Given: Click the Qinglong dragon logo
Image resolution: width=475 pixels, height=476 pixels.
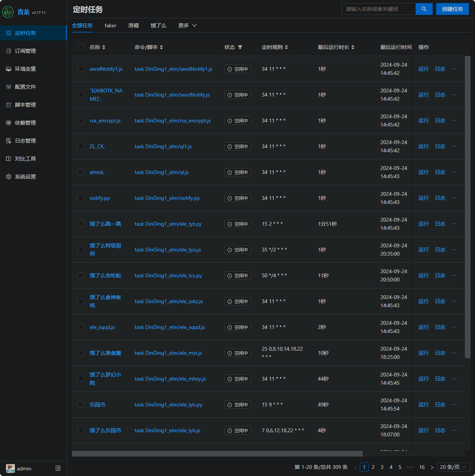Looking at the screenshot, I should (x=8, y=12).
